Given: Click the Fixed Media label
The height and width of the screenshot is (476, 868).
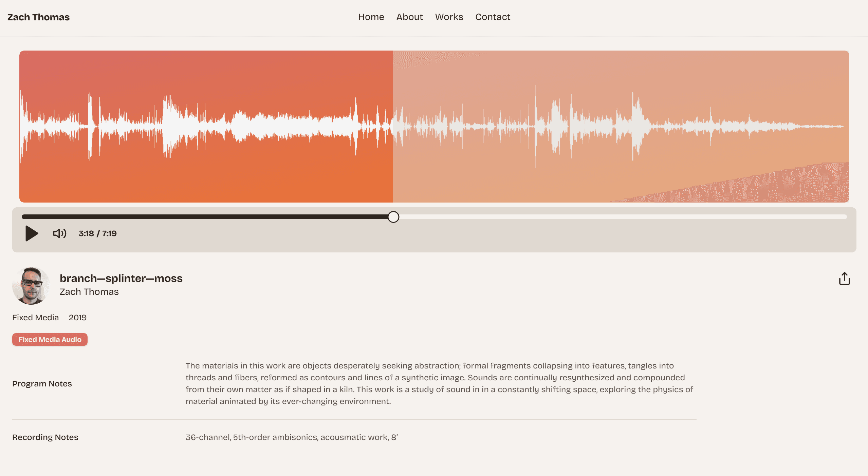Looking at the screenshot, I should click(35, 317).
